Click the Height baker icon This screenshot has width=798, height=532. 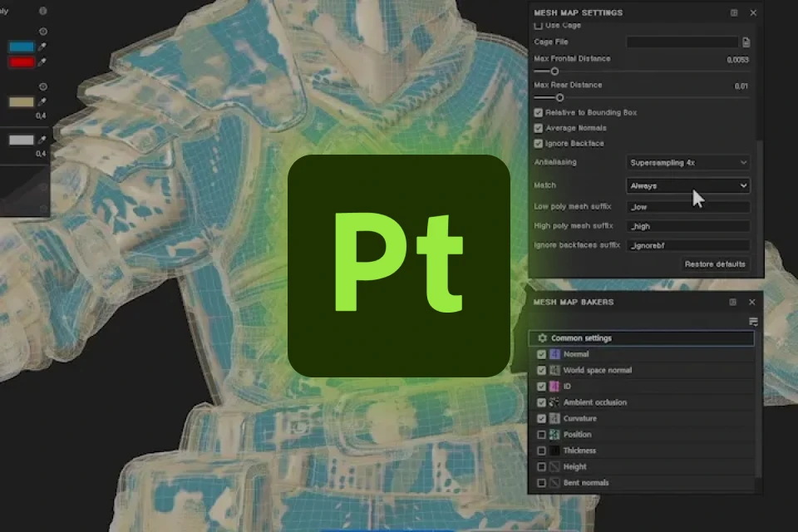pos(554,466)
